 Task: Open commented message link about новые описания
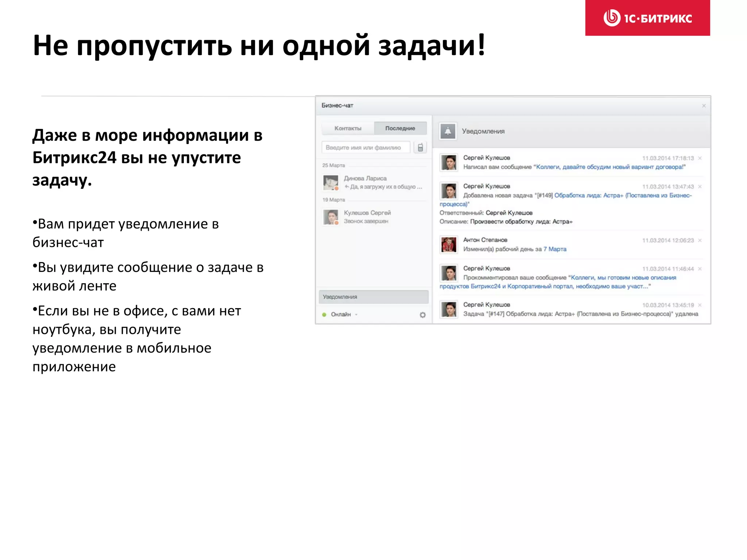tap(623, 277)
